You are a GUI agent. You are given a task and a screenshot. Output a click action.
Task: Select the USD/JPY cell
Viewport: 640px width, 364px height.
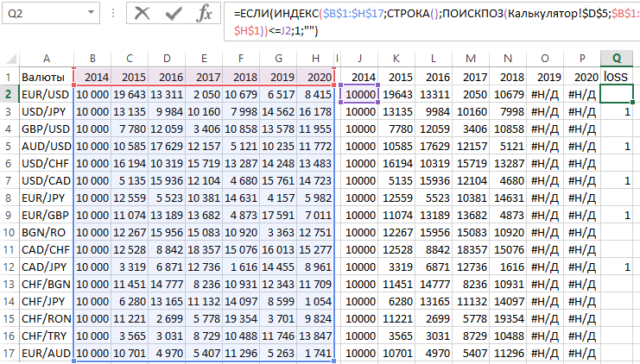click(47, 111)
